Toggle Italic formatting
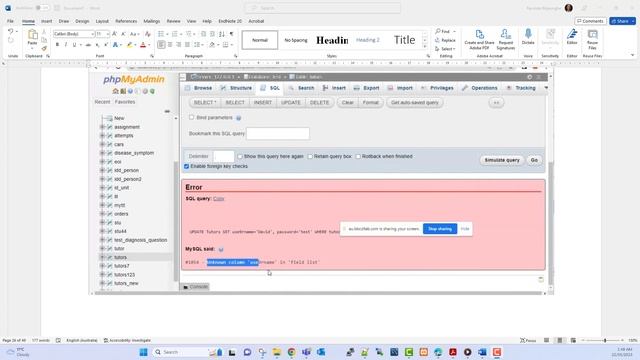This screenshot has width=640, height=360. (x=66, y=45)
